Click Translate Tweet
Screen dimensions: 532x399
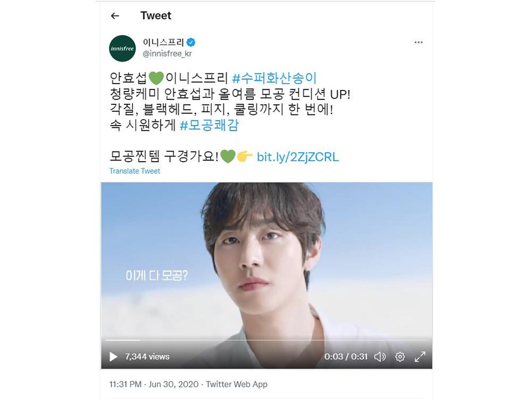135,171
